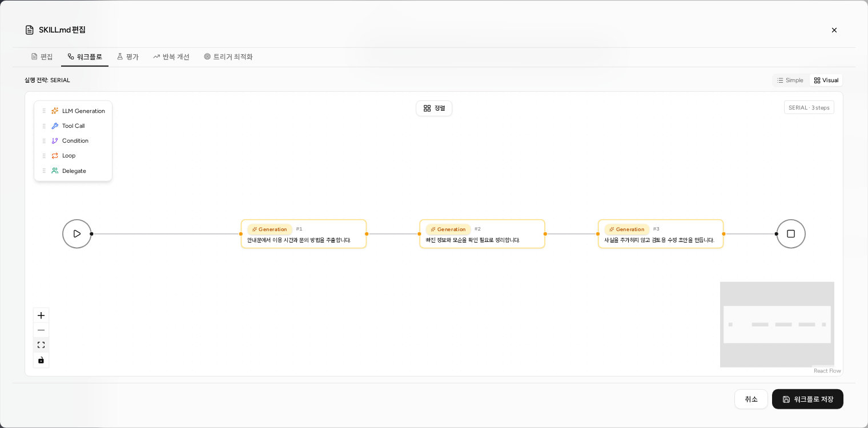This screenshot has width=868, height=428.
Task: Click the Generation badge on step #2
Action: tap(448, 229)
